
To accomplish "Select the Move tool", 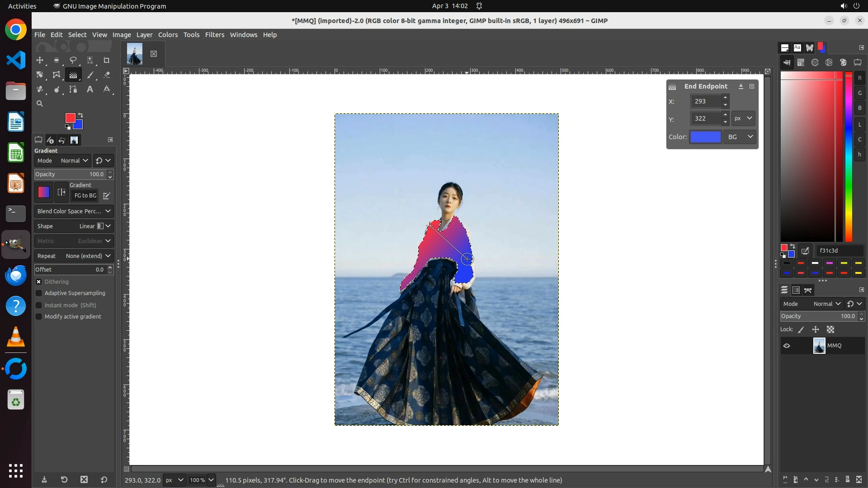I will (40, 60).
